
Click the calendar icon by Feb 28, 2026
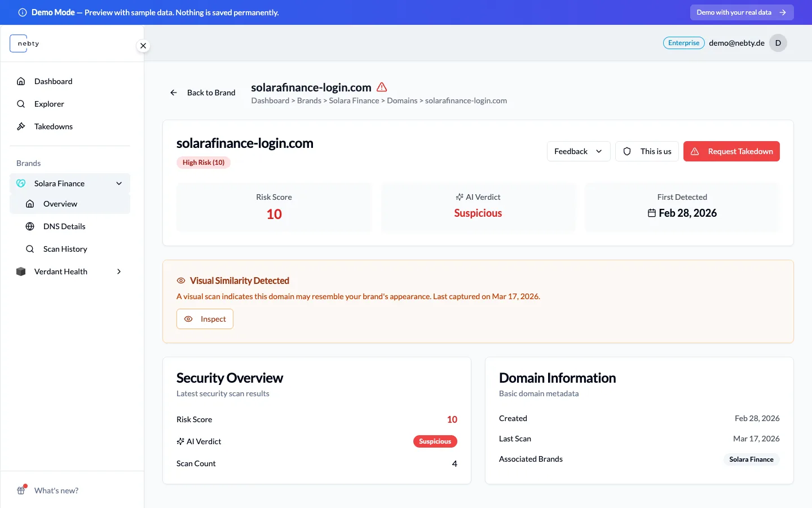point(652,213)
